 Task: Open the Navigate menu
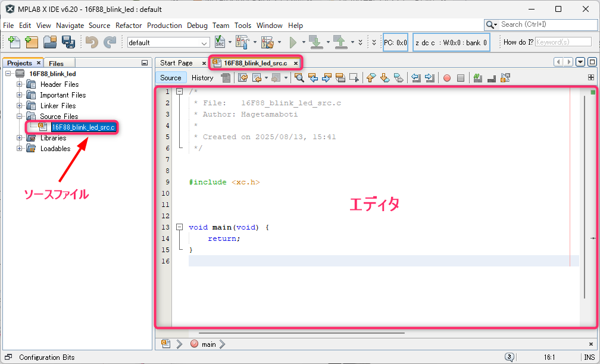[x=70, y=26]
